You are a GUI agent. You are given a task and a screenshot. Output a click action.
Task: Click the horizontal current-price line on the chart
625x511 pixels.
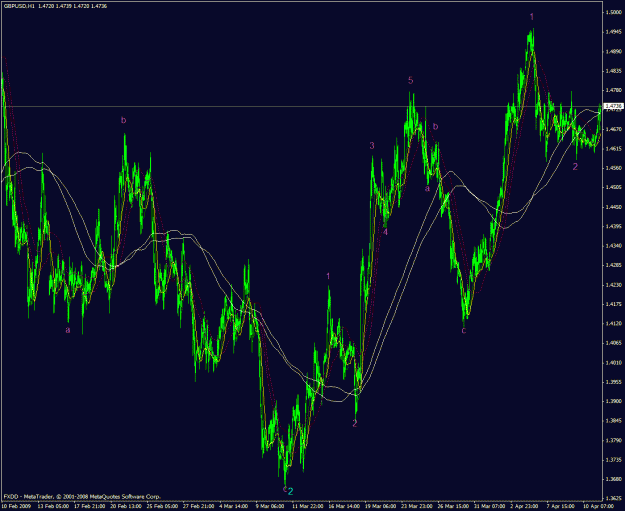[x=302, y=106]
